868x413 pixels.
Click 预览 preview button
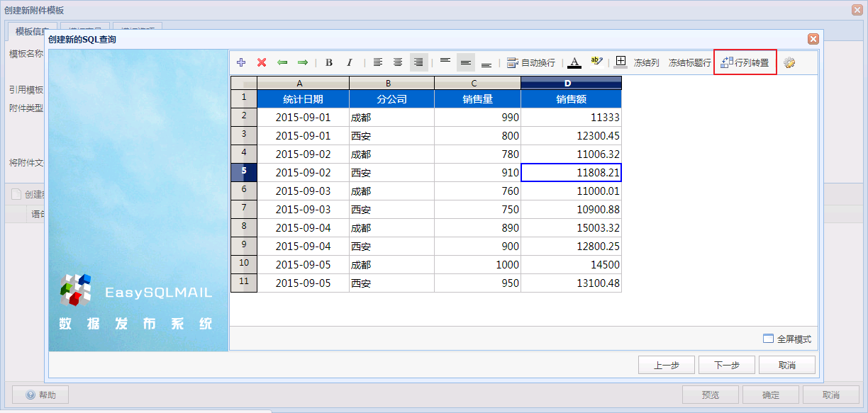tap(711, 395)
